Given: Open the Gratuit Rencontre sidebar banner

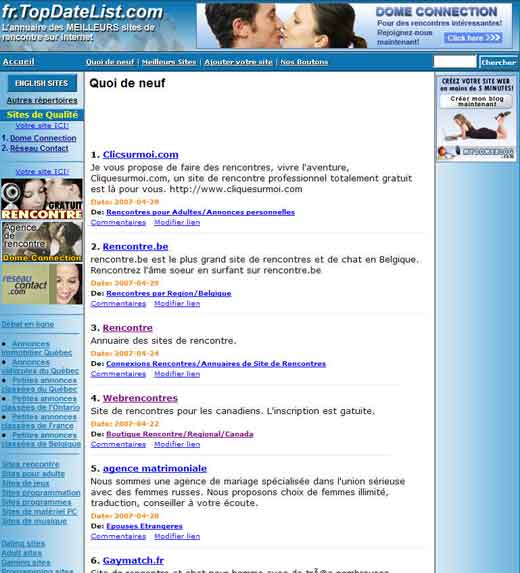Looking at the screenshot, I should [42, 199].
